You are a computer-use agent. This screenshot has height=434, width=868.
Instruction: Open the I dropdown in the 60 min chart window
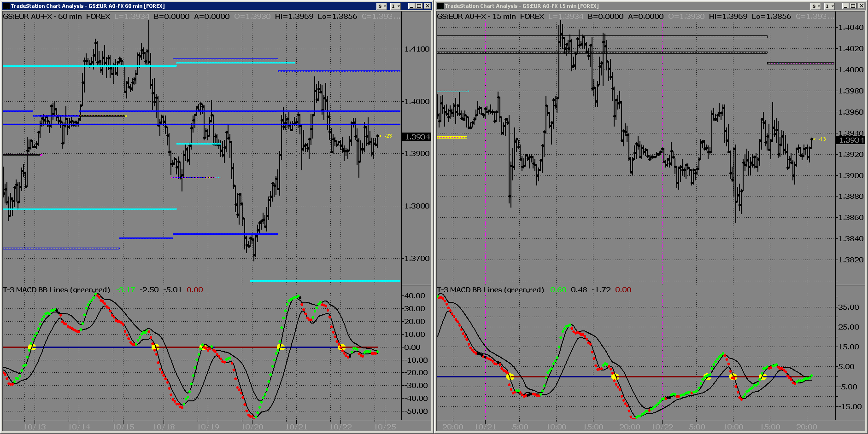click(395, 6)
